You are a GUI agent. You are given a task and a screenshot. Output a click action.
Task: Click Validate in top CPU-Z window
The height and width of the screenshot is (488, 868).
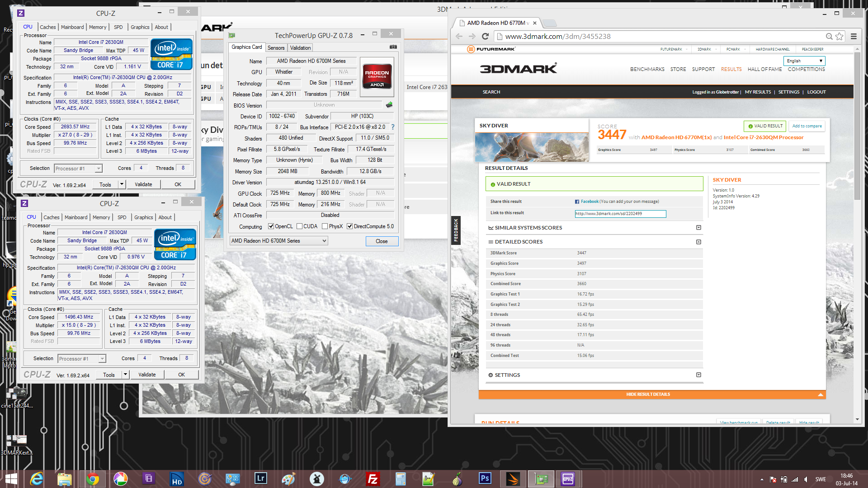pos(143,184)
